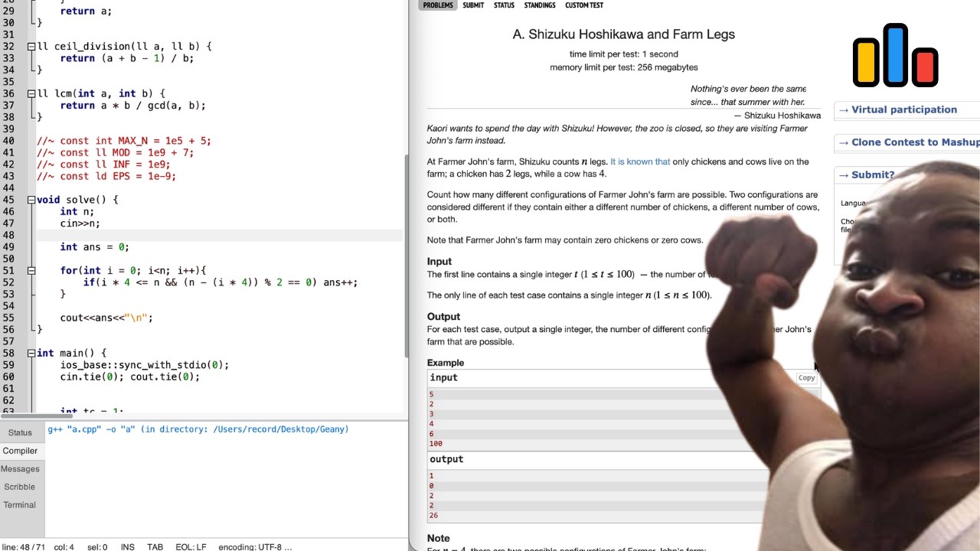Viewport: 980px width, 551px height.
Task: Click the ios_base::sync_with_stdio line
Action: pos(145,365)
